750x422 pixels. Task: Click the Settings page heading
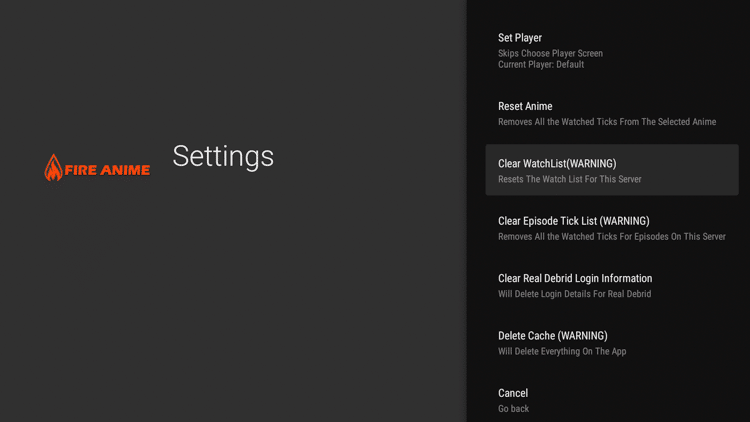click(x=223, y=156)
